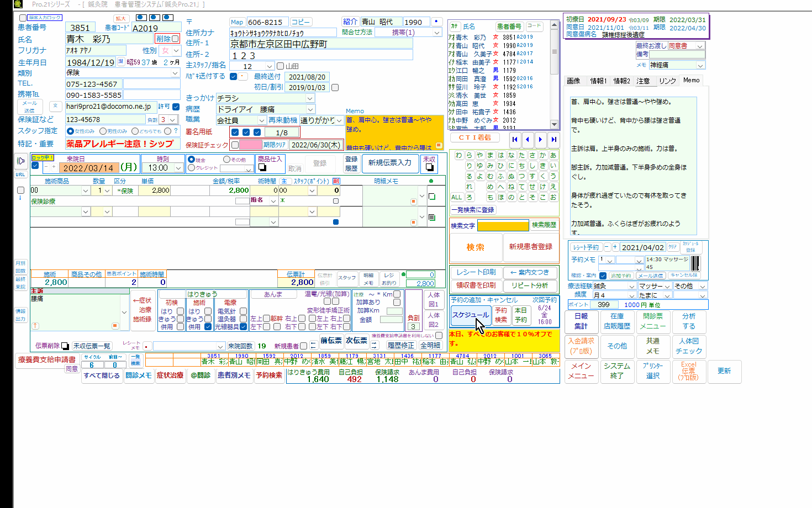Open the 問合せ方法 携帯(1) dropdown
Screen dimensions: 812x508
pos(437,33)
